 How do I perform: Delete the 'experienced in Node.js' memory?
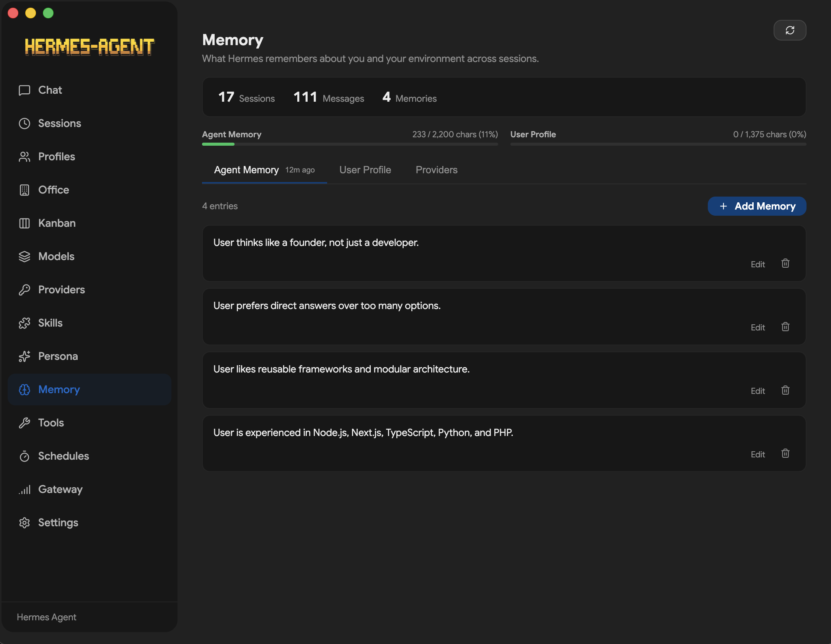(x=785, y=454)
